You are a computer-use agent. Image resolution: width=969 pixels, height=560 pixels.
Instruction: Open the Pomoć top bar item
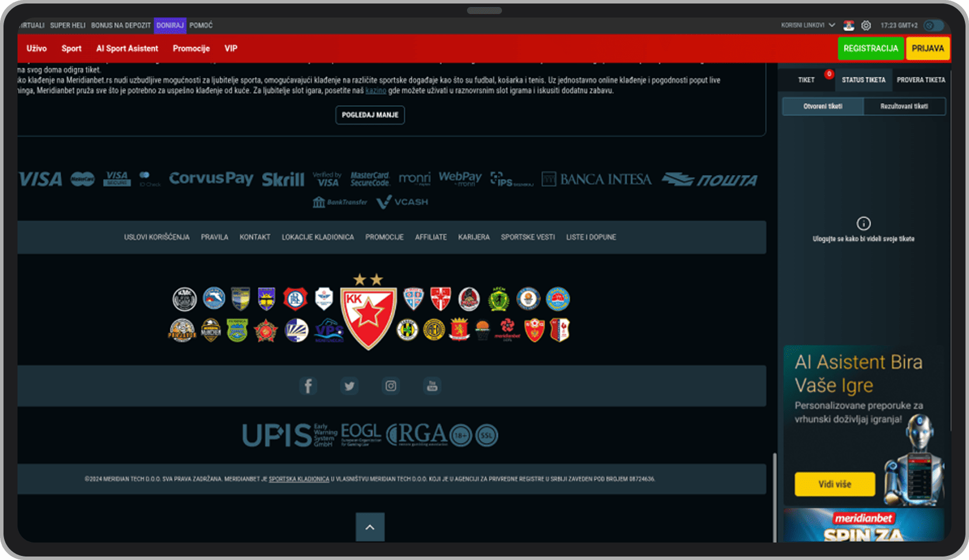pyautogui.click(x=201, y=26)
